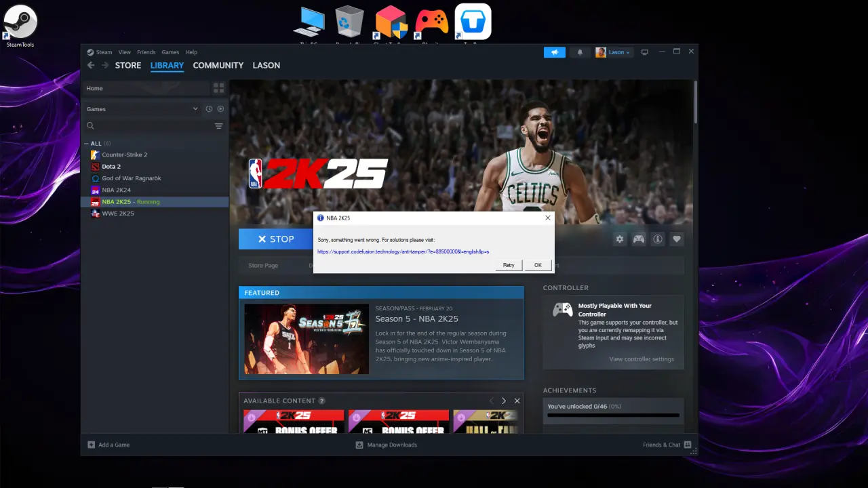Open the Recycle Bin on desktop
The image size is (868, 488).
tap(349, 22)
